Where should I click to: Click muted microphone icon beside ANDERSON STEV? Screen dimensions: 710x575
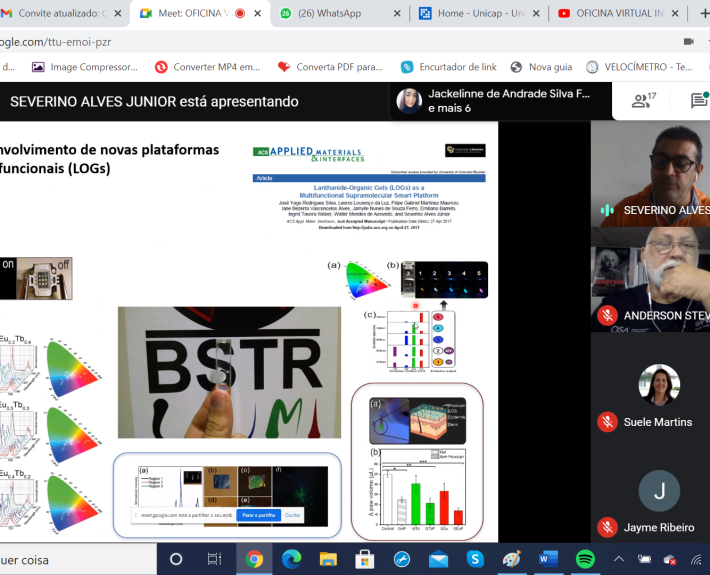click(x=607, y=315)
